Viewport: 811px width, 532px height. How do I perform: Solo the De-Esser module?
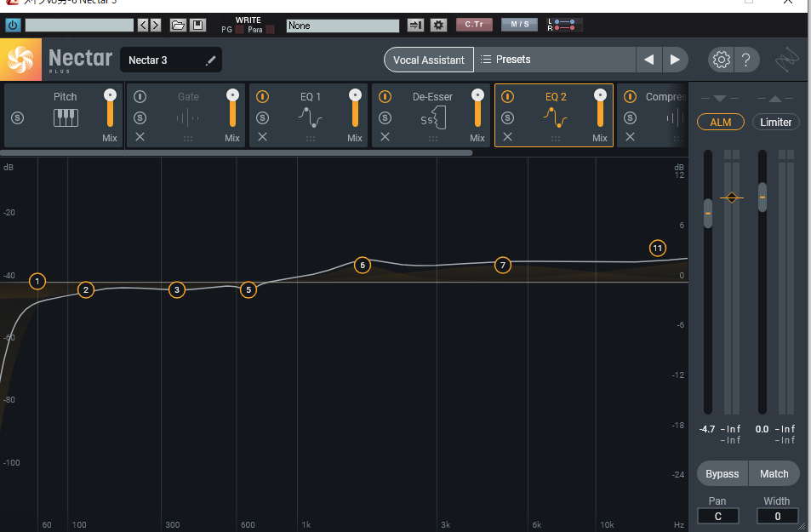pyautogui.click(x=386, y=118)
